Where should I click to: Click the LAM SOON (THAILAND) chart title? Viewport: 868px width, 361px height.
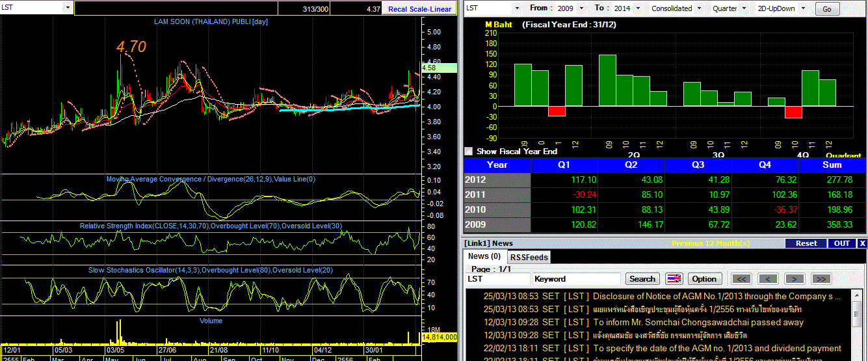pos(211,21)
